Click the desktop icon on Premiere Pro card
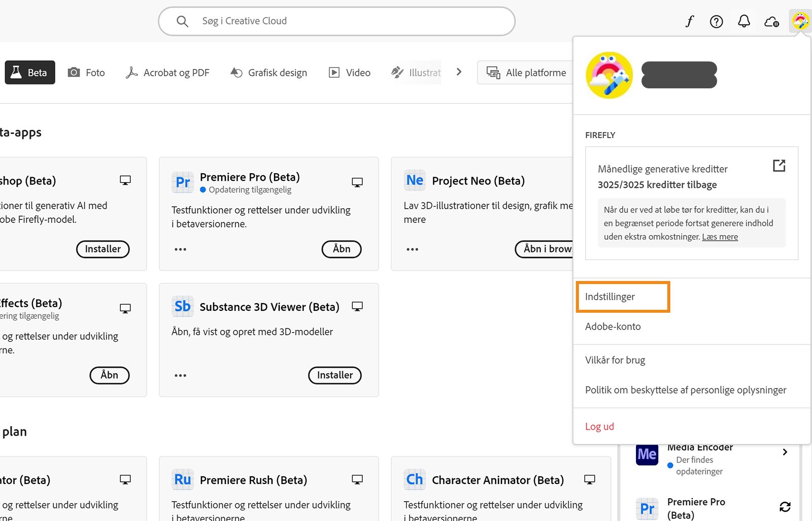The height and width of the screenshot is (521, 812). (357, 182)
